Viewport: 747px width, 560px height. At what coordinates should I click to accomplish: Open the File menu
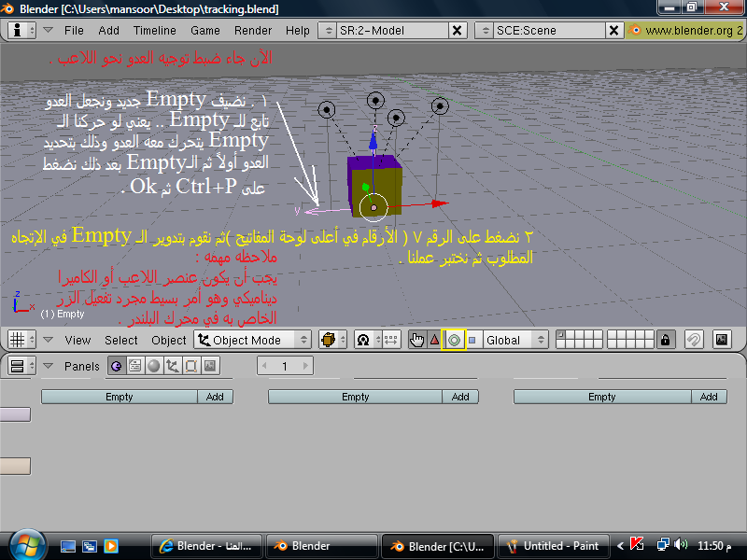coord(74,31)
